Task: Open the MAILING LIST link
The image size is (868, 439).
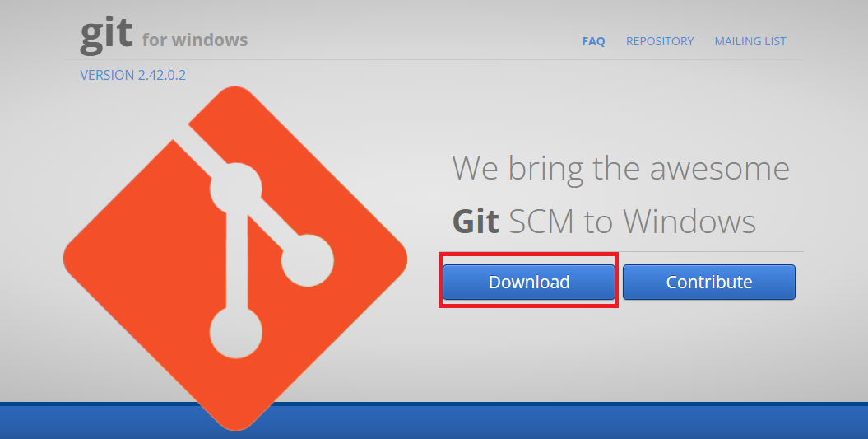Action: tap(750, 41)
